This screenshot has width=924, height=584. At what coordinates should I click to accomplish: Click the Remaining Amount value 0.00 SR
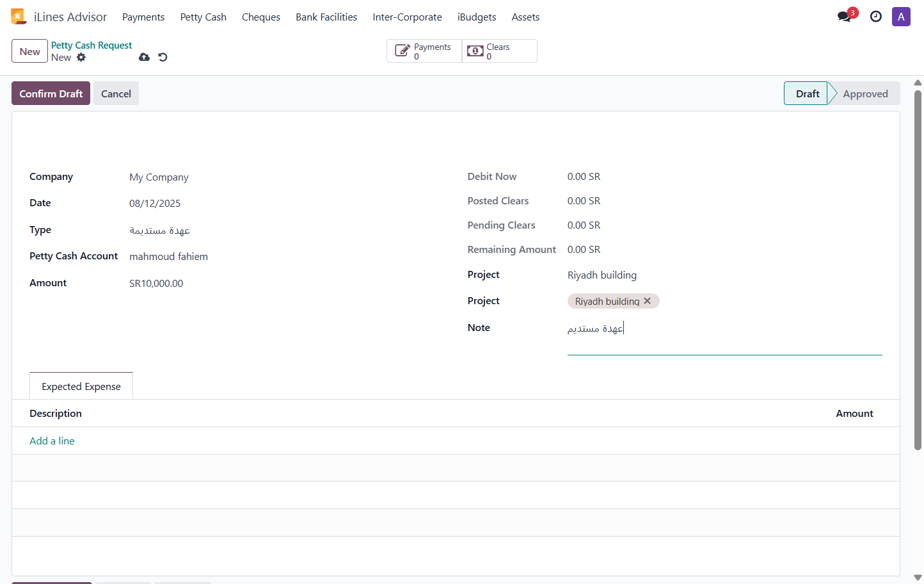[584, 250]
